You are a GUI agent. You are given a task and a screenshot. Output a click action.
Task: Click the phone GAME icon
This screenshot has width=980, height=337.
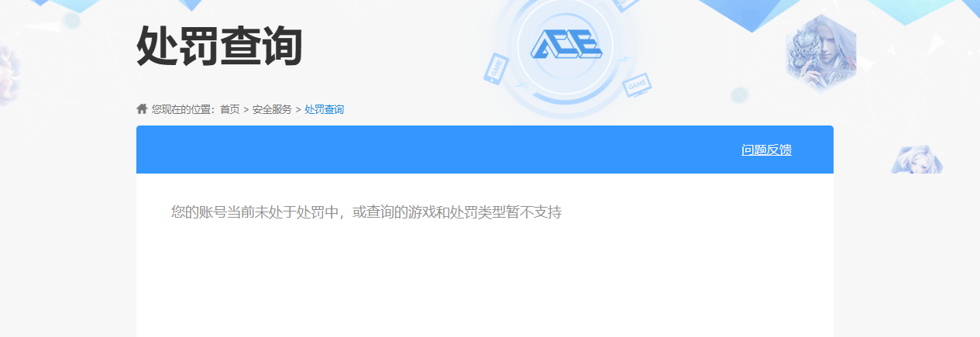(495, 67)
